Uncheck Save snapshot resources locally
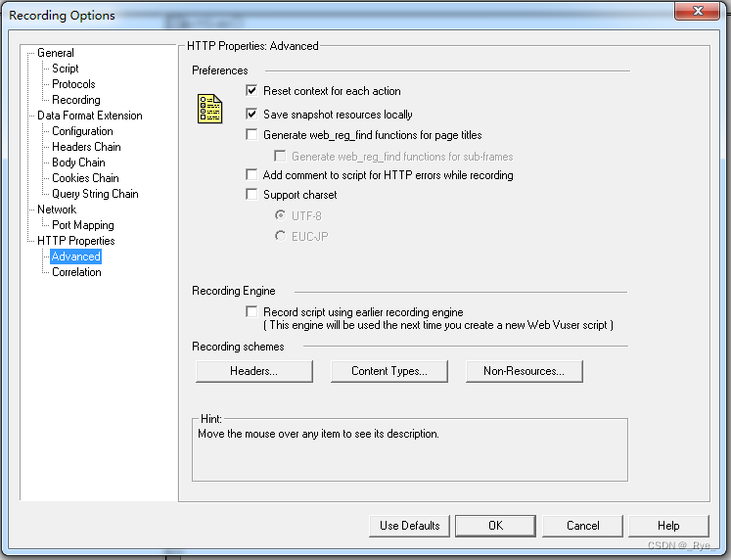The image size is (731, 560). [x=251, y=114]
